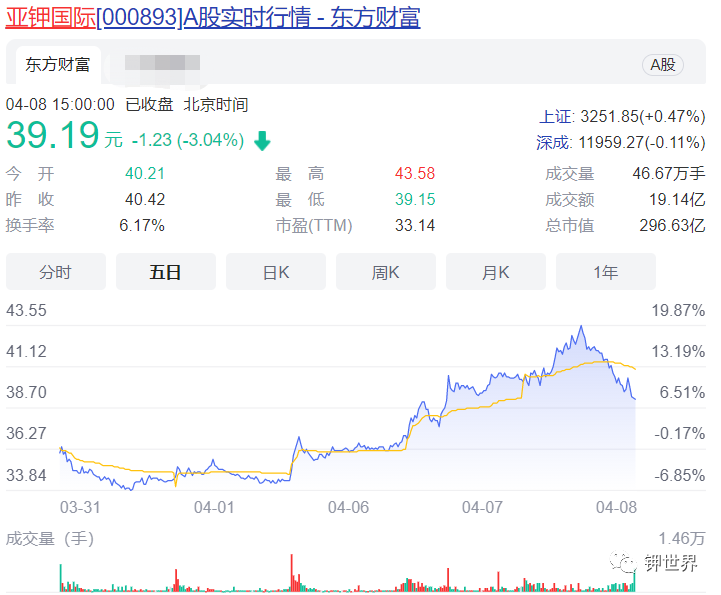
Task: Click the 04-01 date on chart axis
Action: click(214, 508)
